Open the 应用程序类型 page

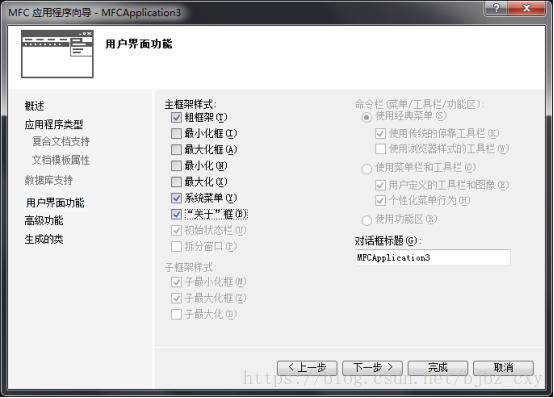(x=54, y=124)
